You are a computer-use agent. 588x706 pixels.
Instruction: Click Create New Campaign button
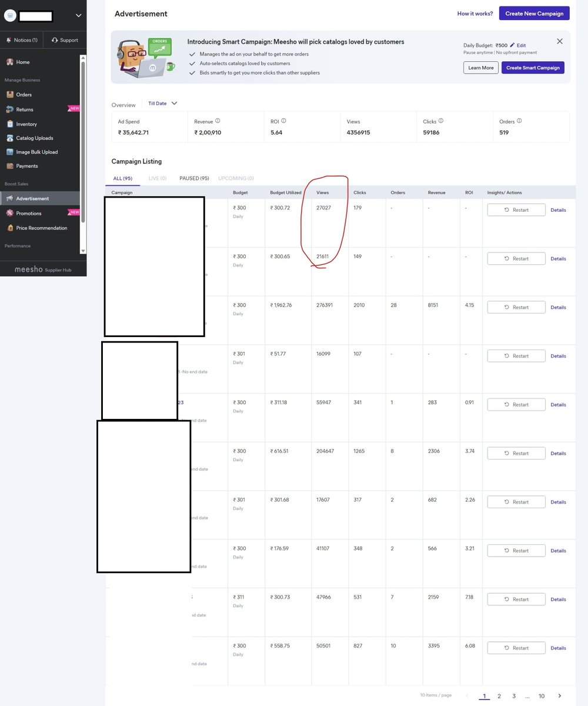(x=534, y=14)
